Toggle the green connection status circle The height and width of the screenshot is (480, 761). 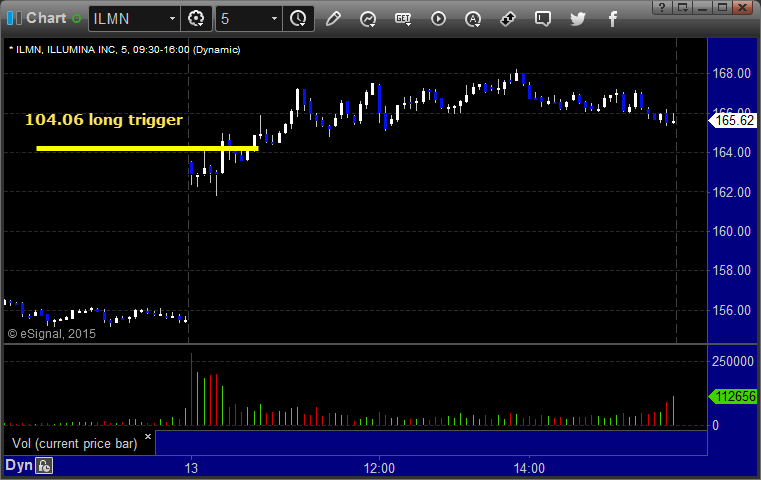coord(76,19)
